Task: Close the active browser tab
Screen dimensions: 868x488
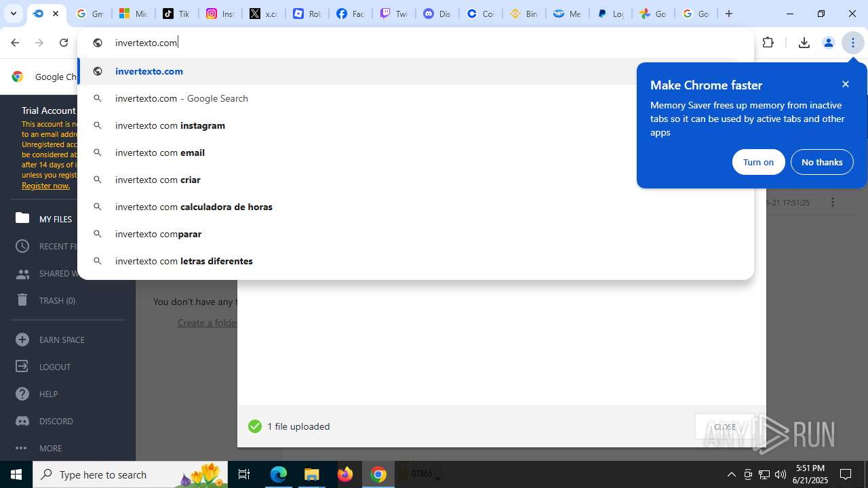Action: coord(56,14)
